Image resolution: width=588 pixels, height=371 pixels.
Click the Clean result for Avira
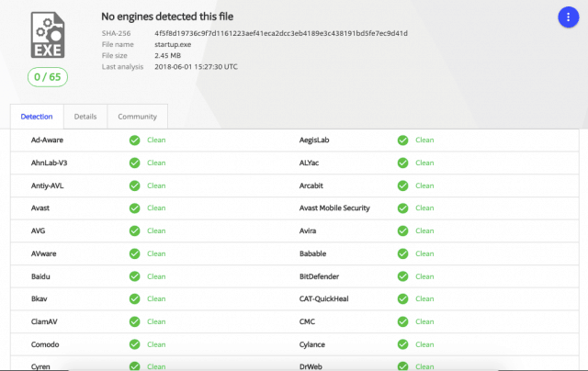pyautogui.click(x=424, y=230)
